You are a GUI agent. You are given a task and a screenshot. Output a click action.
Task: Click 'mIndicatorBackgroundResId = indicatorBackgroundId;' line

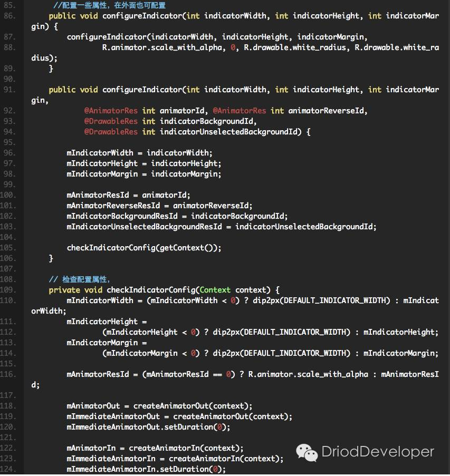click(x=177, y=216)
